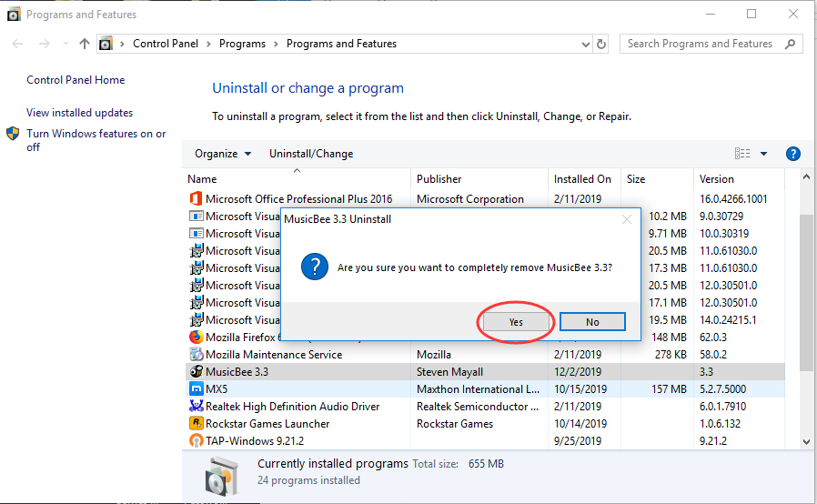Select the Mozilla Maintenance Service icon

[196, 355]
